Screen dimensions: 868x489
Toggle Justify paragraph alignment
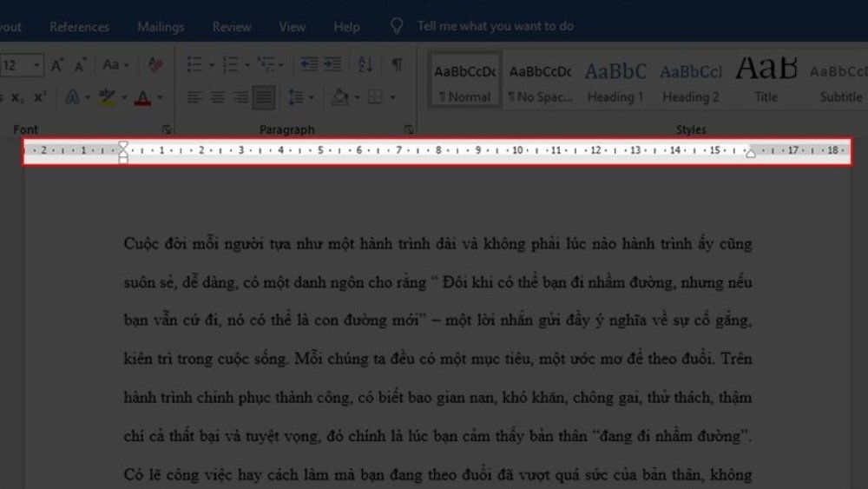264,97
